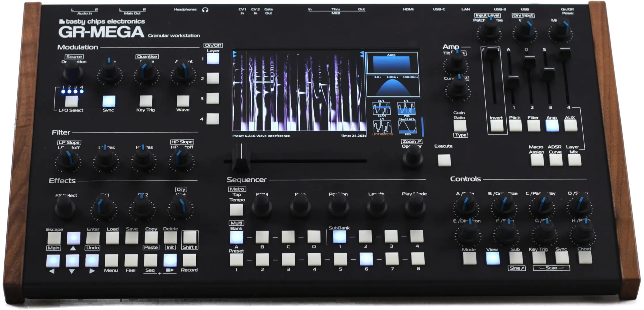This screenshot has width=644, height=310.
Task: Toggle the Chord button in Controls
Action: click(585, 258)
